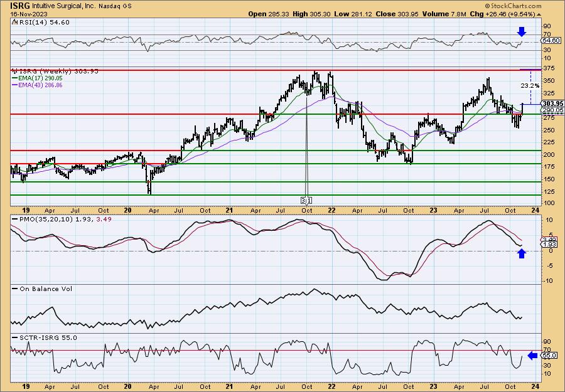Click the 375 price axis label
The height and width of the screenshot is (392, 565).
[549, 70]
